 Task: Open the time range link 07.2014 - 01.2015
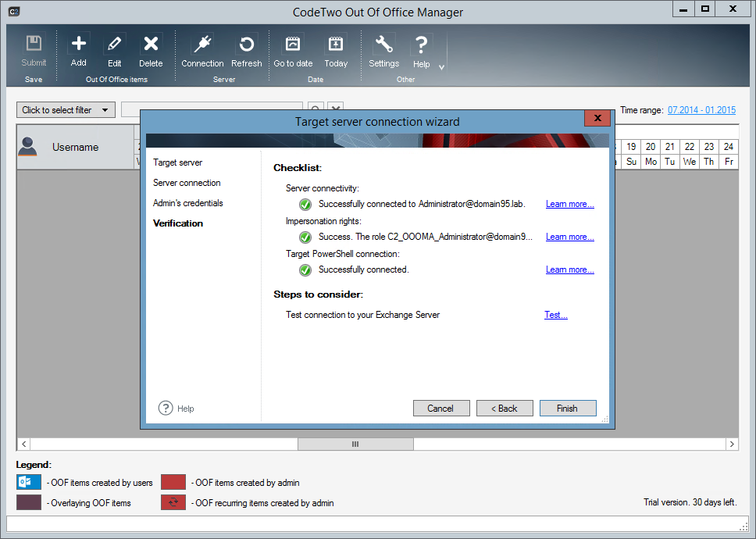[x=701, y=110]
